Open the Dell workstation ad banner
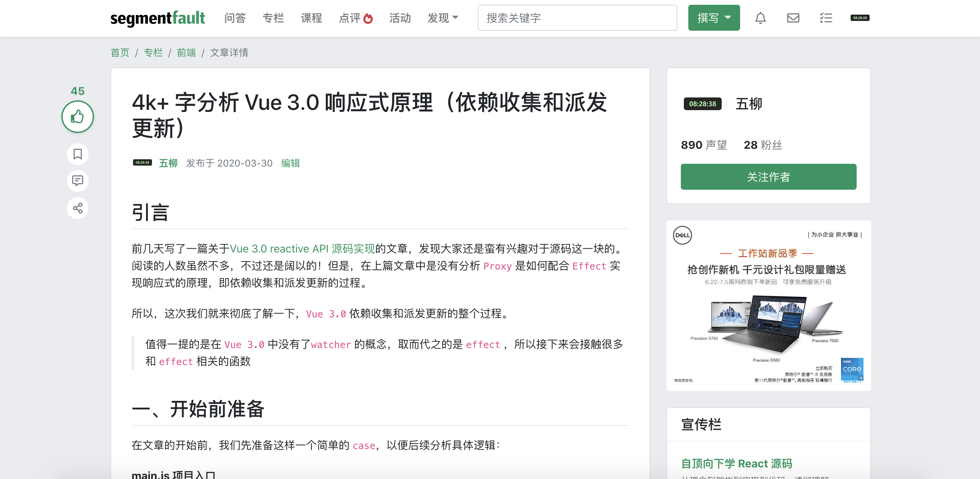Image resolution: width=980 pixels, height=479 pixels. pyautogui.click(x=768, y=305)
